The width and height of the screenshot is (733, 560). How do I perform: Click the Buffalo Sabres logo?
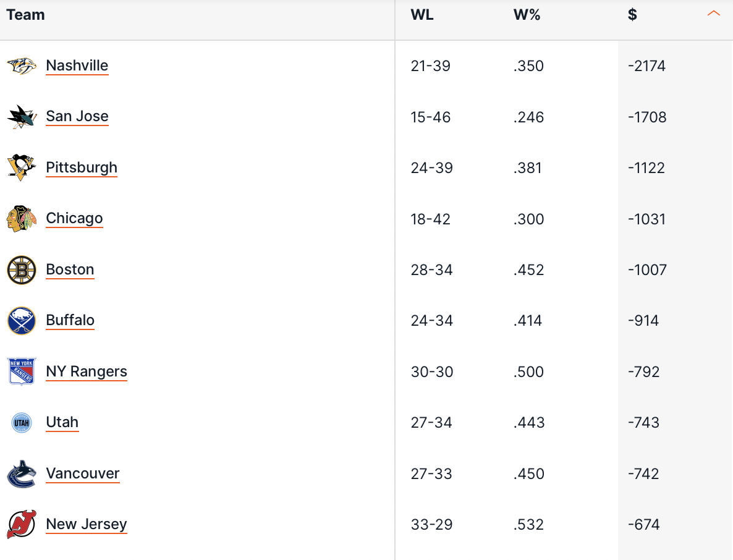[x=22, y=321]
